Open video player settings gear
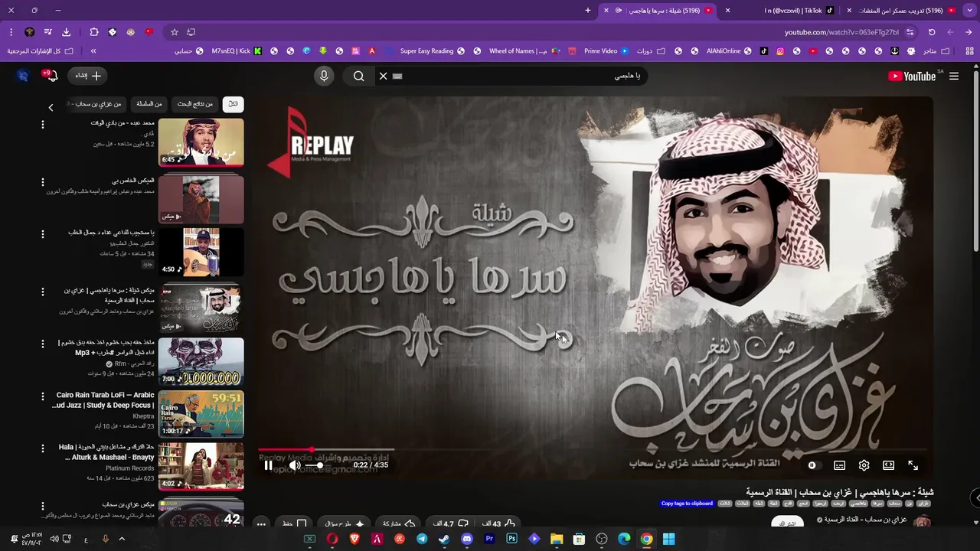This screenshot has width=980, height=551. (x=864, y=465)
